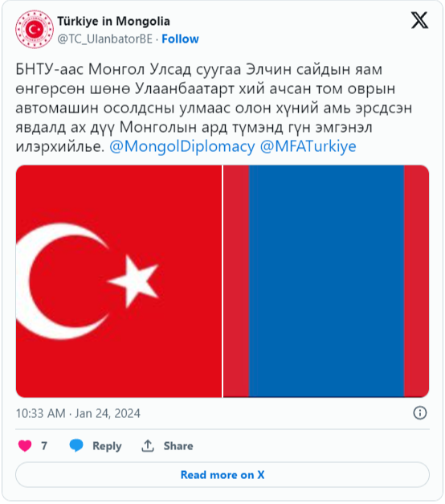This screenshot has height=504, width=445.
Task: Click the @TC_UlanbatorBE handle
Action: pos(104,39)
